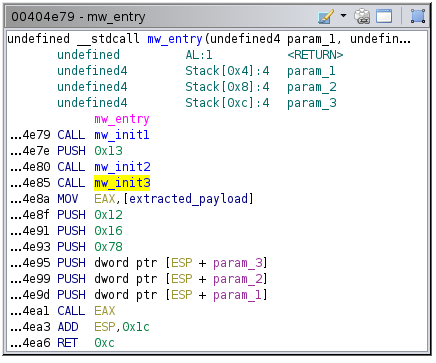Click the window display icon
Viewport: 436px width, 363px height.
pos(384,16)
